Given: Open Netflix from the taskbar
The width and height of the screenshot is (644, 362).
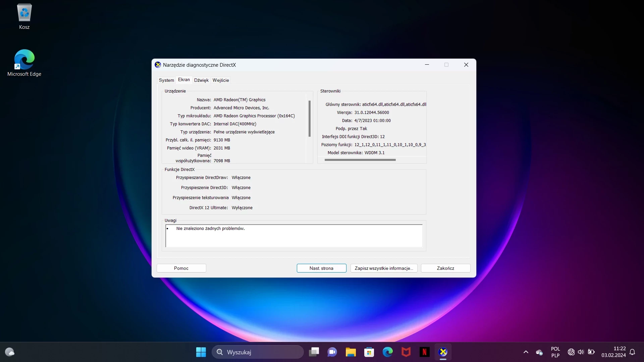Looking at the screenshot, I should tap(425, 352).
